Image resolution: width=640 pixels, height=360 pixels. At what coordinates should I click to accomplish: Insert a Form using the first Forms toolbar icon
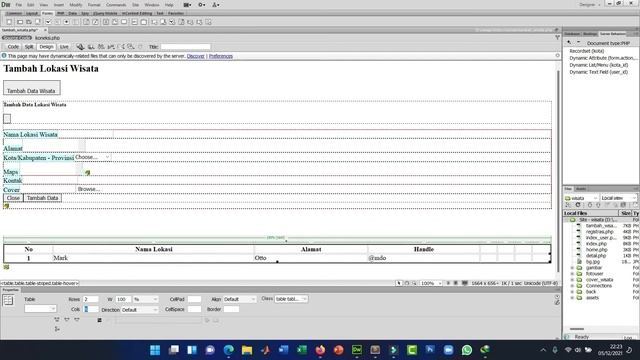pyautogui.click(x=9, y=22)
